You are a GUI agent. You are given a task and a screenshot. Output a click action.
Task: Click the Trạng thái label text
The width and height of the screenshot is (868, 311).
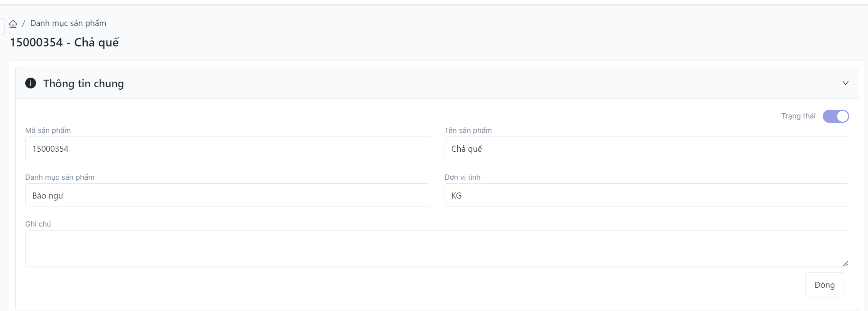tap(798, 116)
